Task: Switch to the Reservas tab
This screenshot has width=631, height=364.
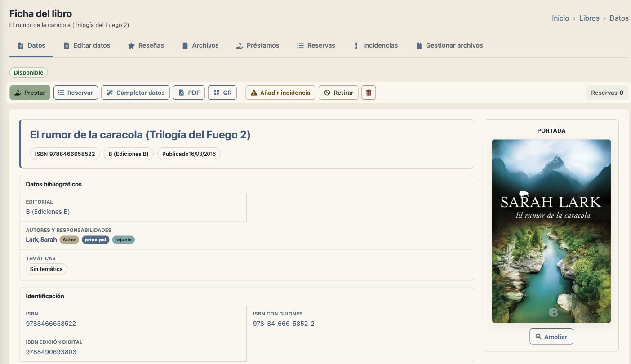Action: [316, 45]
